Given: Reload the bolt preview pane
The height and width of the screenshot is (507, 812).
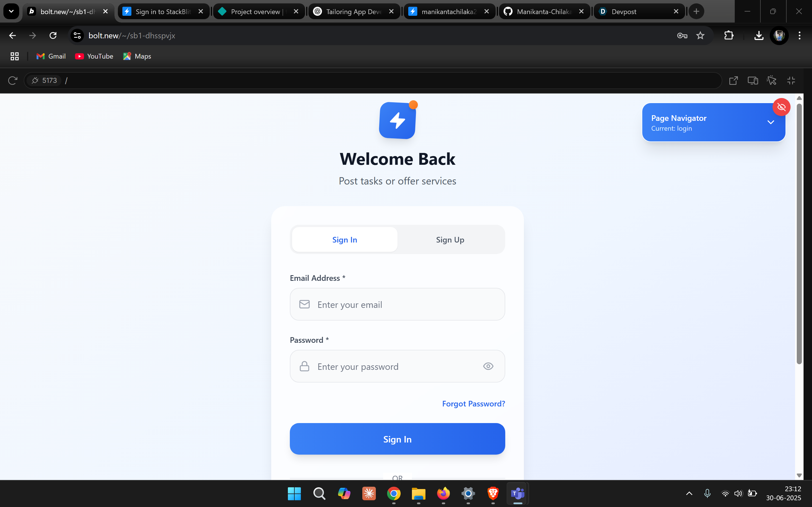Looking at the screenshot, I should [12, 81].
